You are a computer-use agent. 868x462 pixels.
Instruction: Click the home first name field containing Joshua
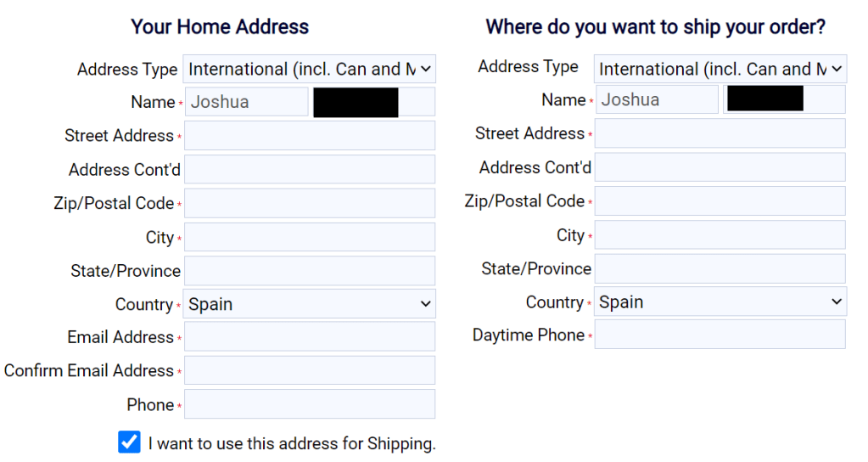coord(246,102)
